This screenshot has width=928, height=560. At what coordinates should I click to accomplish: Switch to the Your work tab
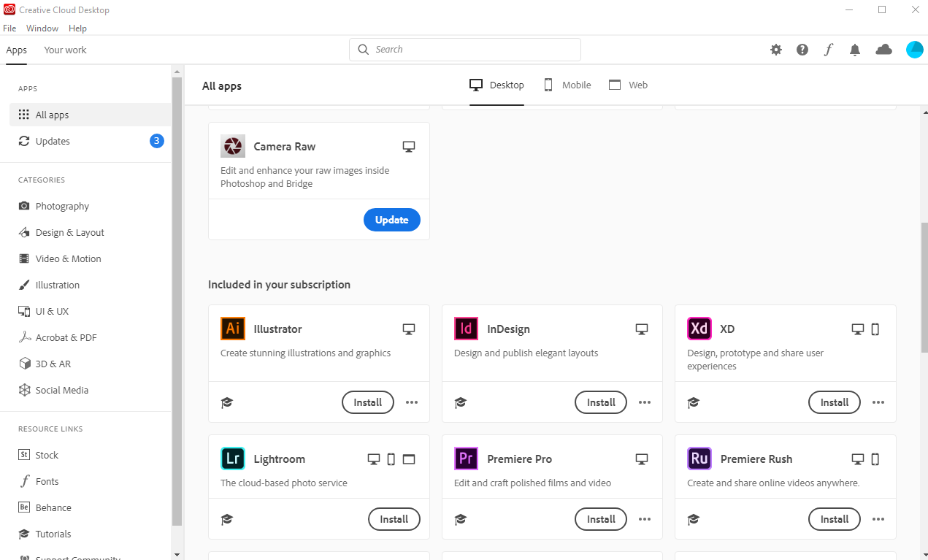point(65,50)
